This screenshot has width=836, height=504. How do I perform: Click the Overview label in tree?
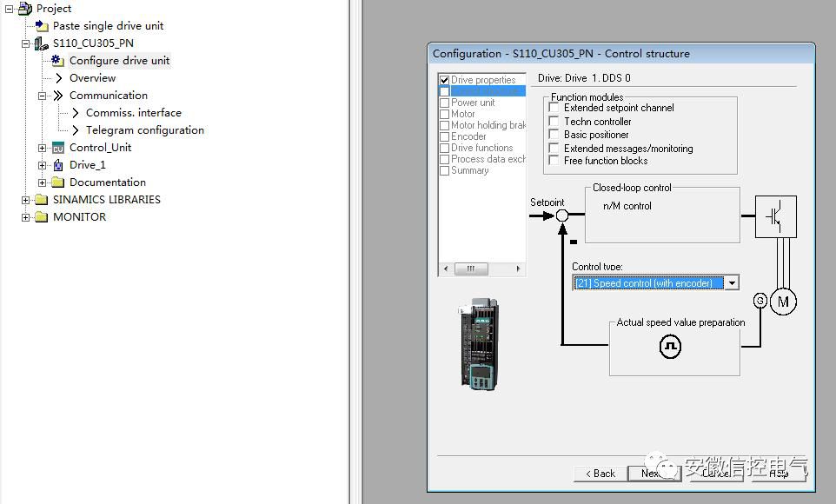click(92, 78)
